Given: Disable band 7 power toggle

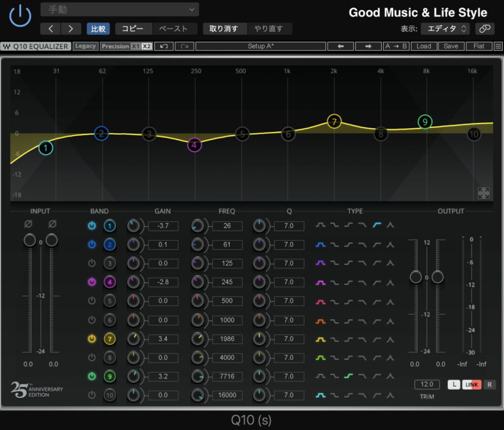Looking at the screenshot, I should coord(92,338).
